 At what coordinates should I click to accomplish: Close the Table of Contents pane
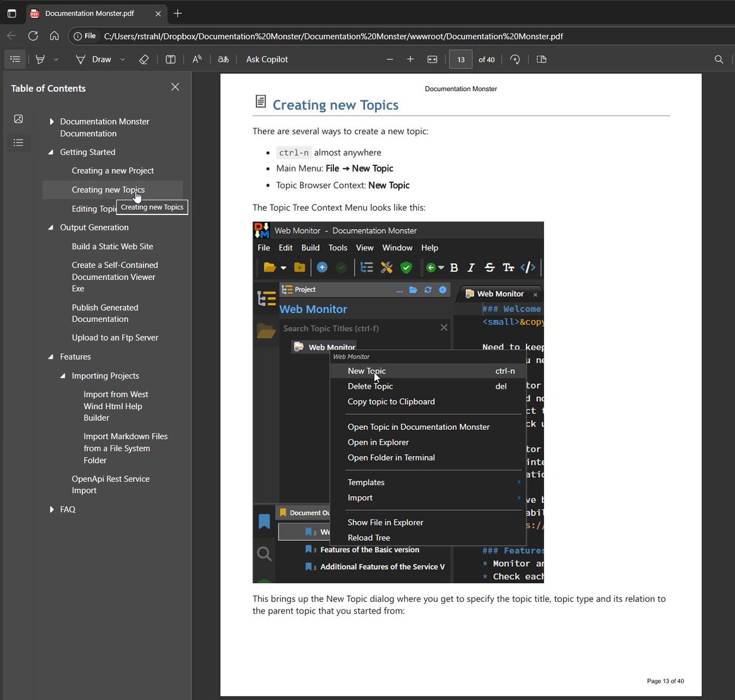tap(175, 87)
